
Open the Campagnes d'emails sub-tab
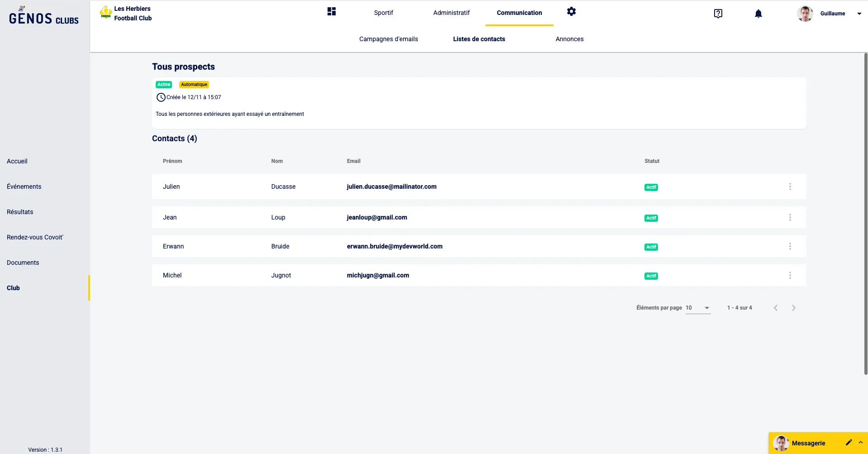(x=388, y=39)
